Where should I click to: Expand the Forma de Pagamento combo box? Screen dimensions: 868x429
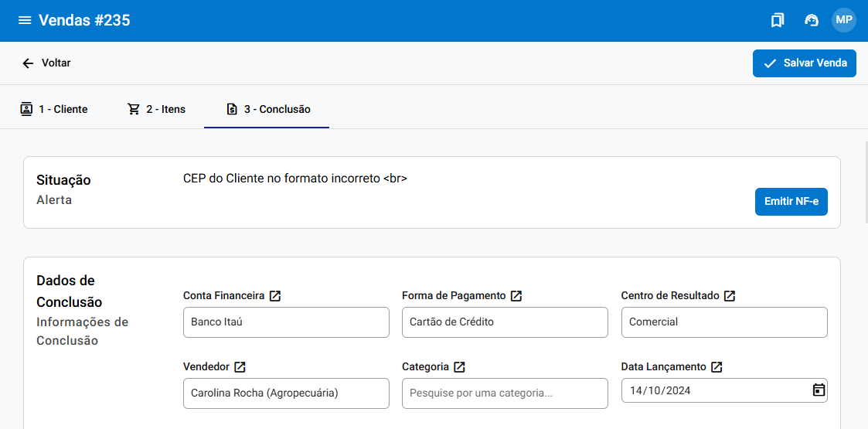pos(505,322)
